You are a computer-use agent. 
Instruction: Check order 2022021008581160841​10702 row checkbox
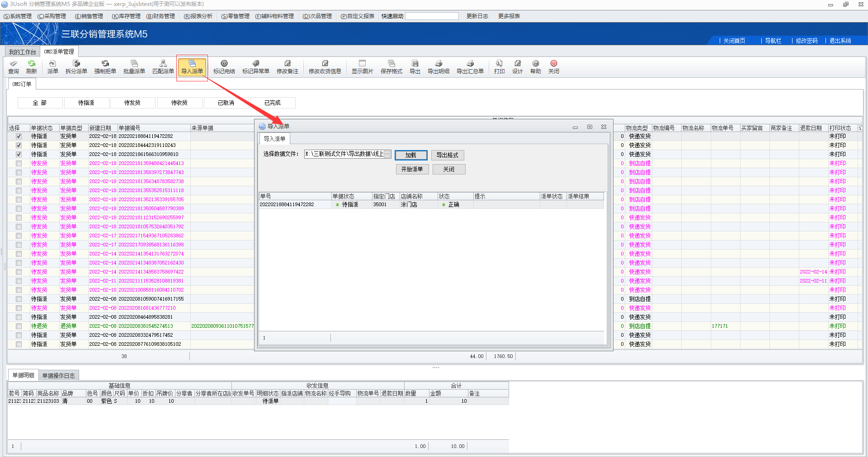(19, 290)
